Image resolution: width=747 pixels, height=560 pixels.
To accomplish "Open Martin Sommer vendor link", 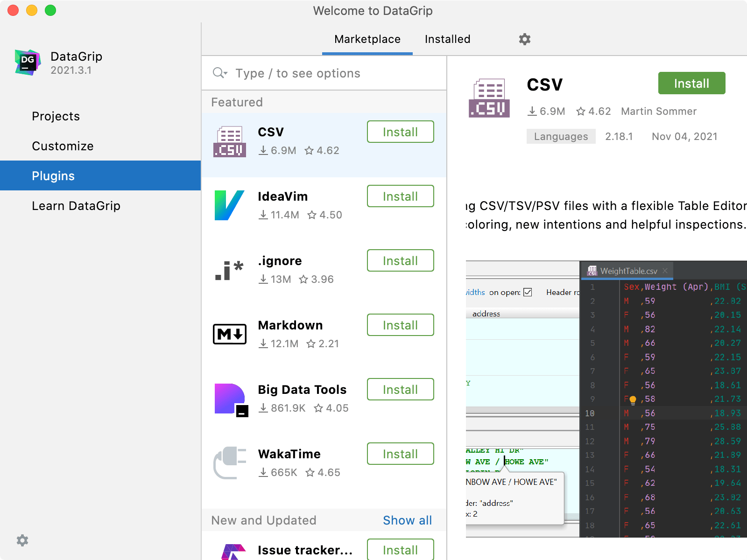I will (x=659, y=111).
